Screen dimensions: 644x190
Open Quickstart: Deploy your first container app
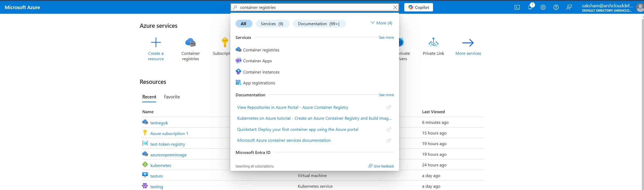coord(298,129)
